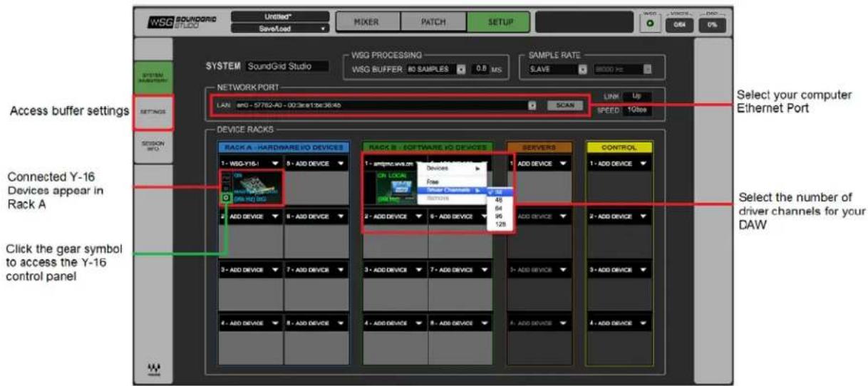This screenshot has height=386, width=868.
Task: Open the Save/Load dropdown
Action: (x=280, y=28)
